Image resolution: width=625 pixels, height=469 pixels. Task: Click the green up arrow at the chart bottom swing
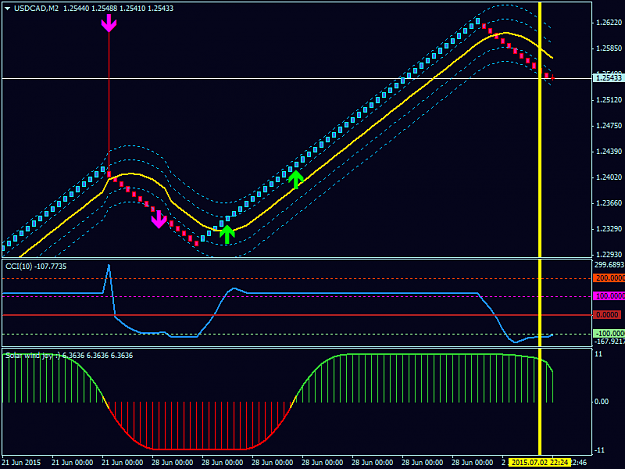tap(227, 234)
